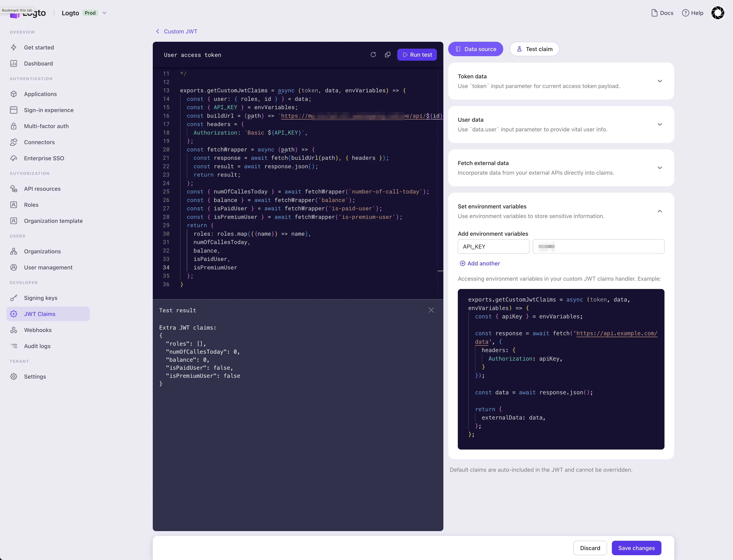The image size is (733, 560).
Task: Click the reset code icon beside the copy icon
Action: pos(374,54)
